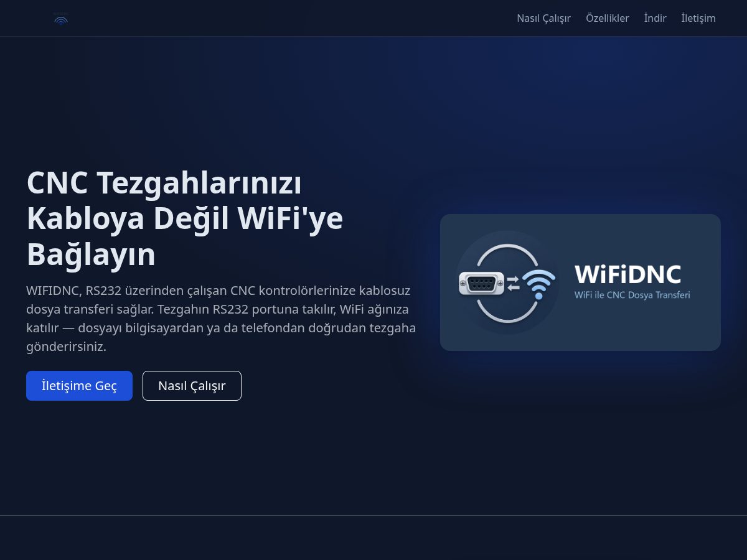747x560 pixels.
Task: Click the paragraph starting WIFIDNC, RS232 üzerinden
Action: (221, 319)
